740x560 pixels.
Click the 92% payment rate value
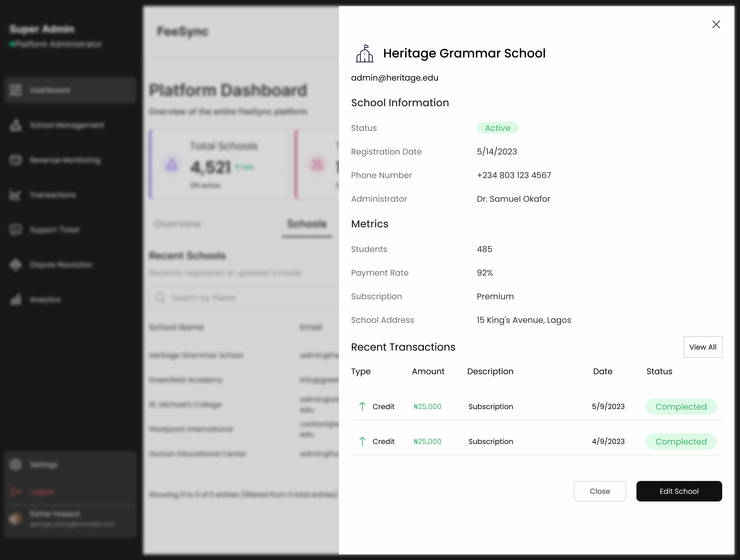[485, 273]
